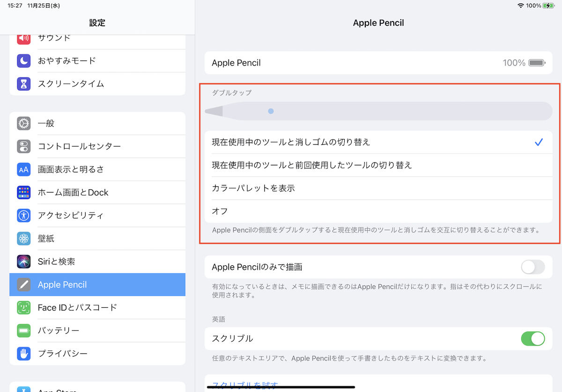Open コントロールセンター settings
The height and width of the screenshot is (392, 562).
click(97, 146)
